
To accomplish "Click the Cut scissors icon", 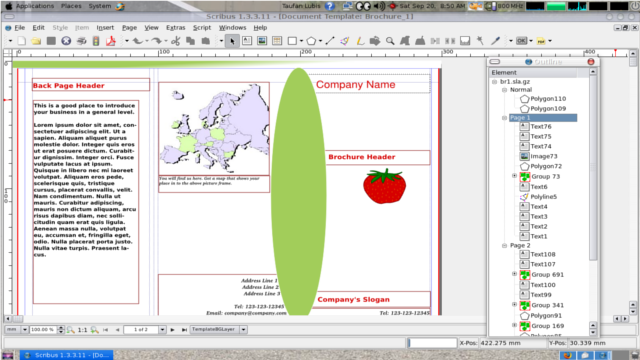I will pyautogui.click(x=176, y=41).
